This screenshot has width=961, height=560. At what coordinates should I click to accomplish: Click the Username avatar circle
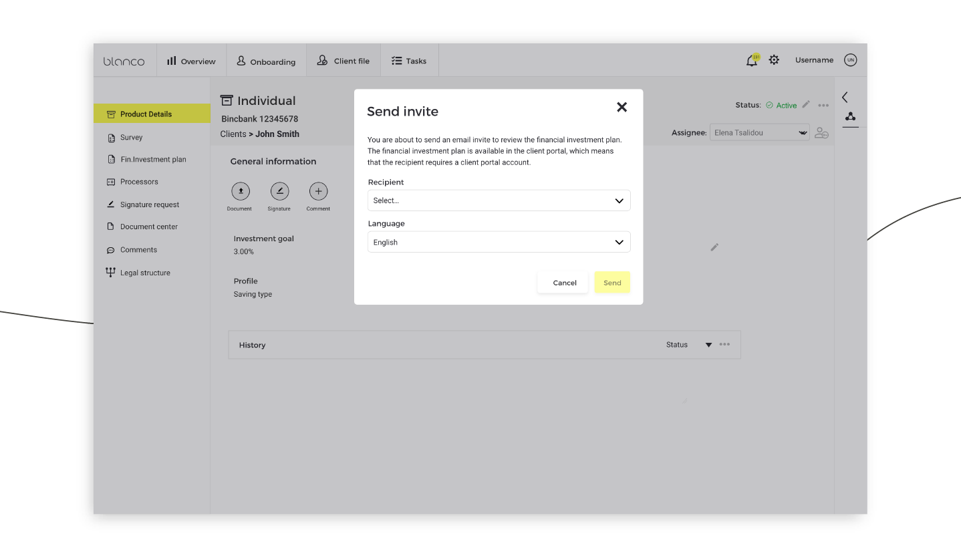coord(850,60)
